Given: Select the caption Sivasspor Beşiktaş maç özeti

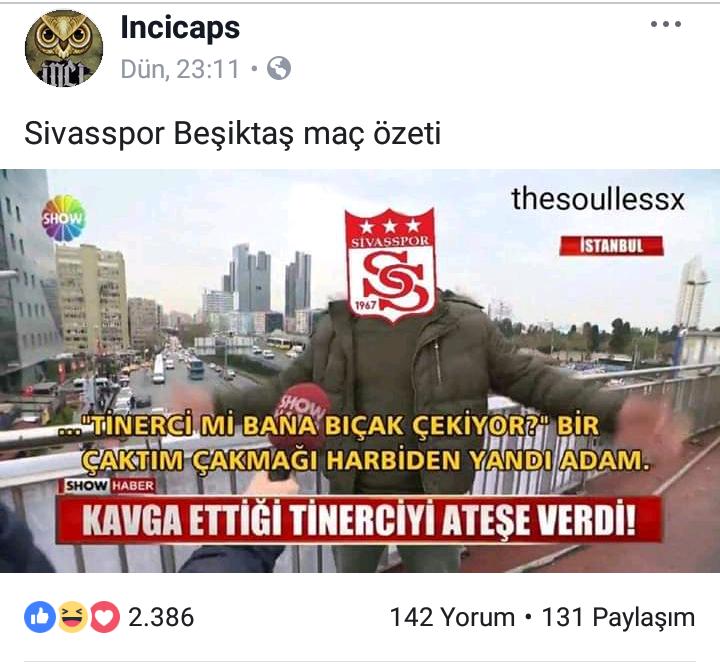Looking at the screenshot, I should [232, 134].
